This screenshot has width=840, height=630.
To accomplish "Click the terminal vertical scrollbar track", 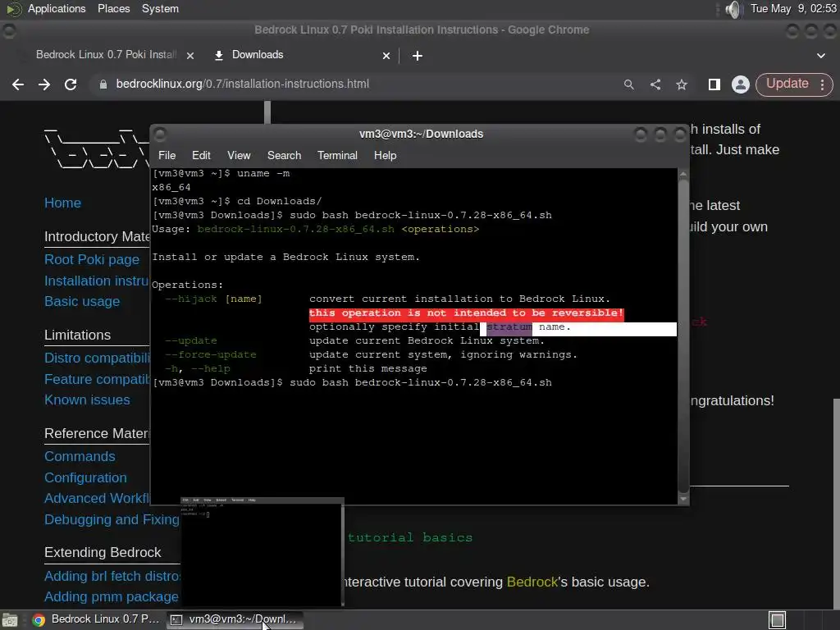I will (683, 336).
